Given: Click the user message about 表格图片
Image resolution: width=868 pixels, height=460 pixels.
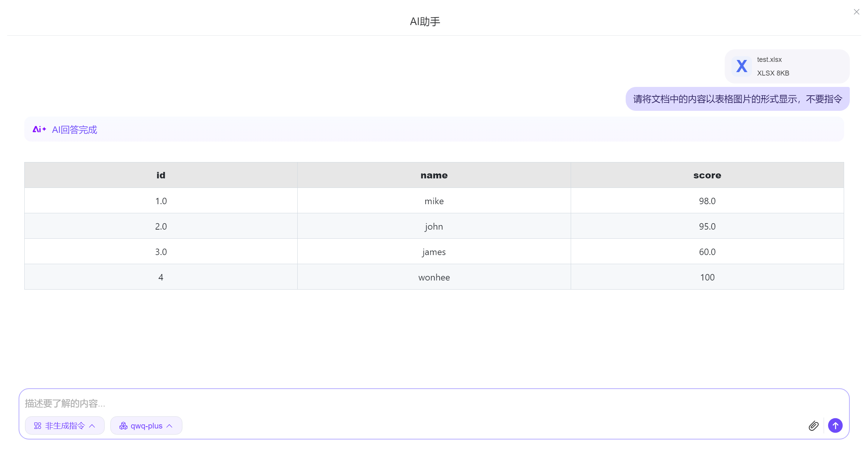Looking at the screenshot, I should [x=737, y=99].
